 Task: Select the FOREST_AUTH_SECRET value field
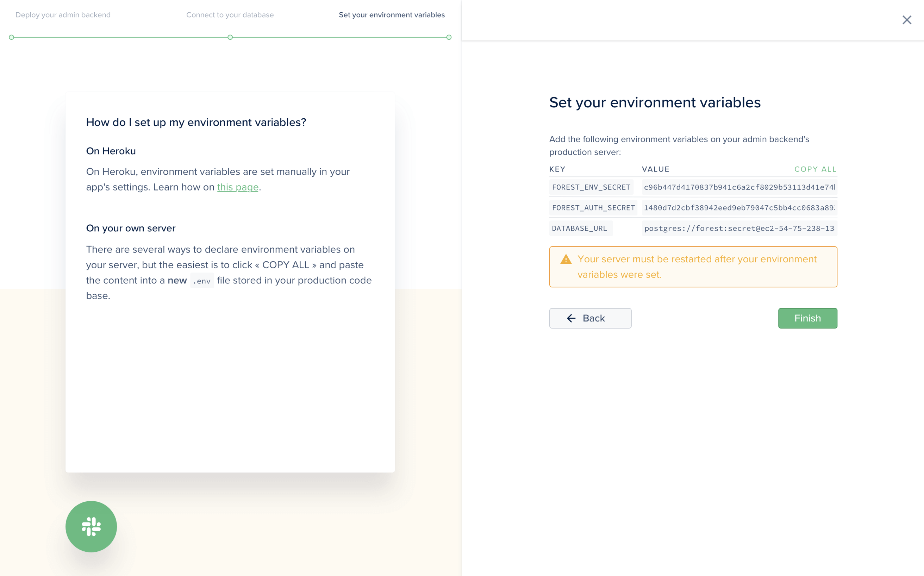739,208
